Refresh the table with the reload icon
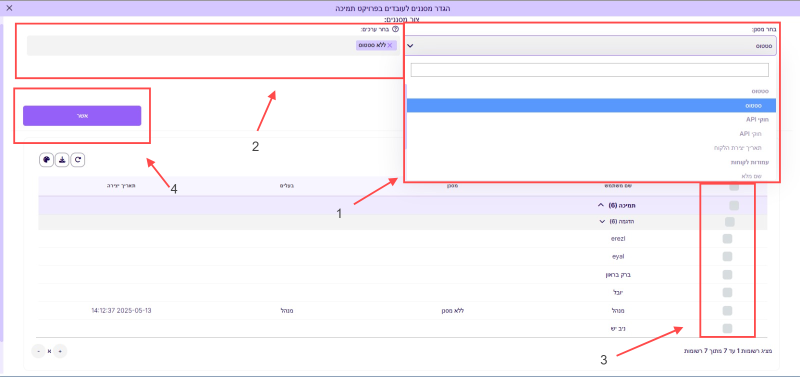 [78, 160]
